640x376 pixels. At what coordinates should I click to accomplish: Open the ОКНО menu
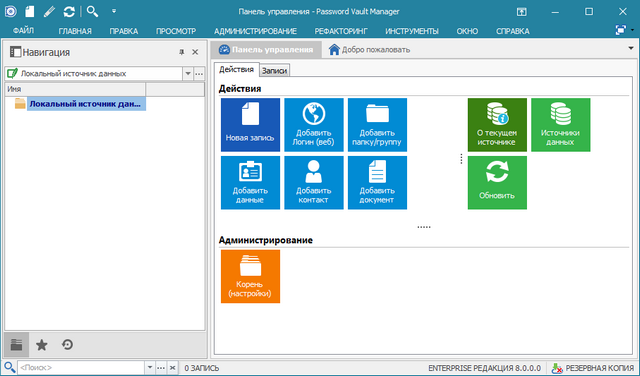467,31
